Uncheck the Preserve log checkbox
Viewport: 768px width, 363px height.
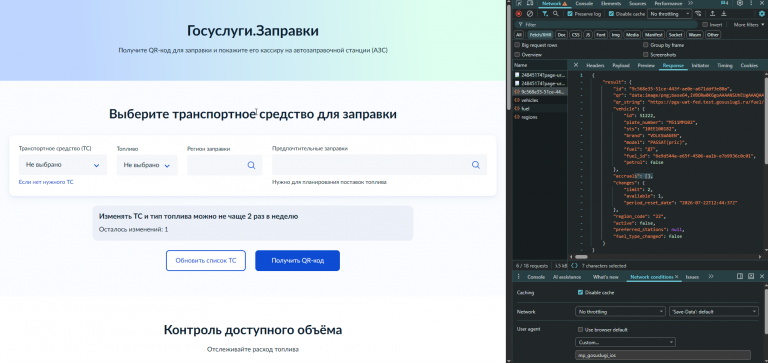pyautogui.click(x=570, y=14)
